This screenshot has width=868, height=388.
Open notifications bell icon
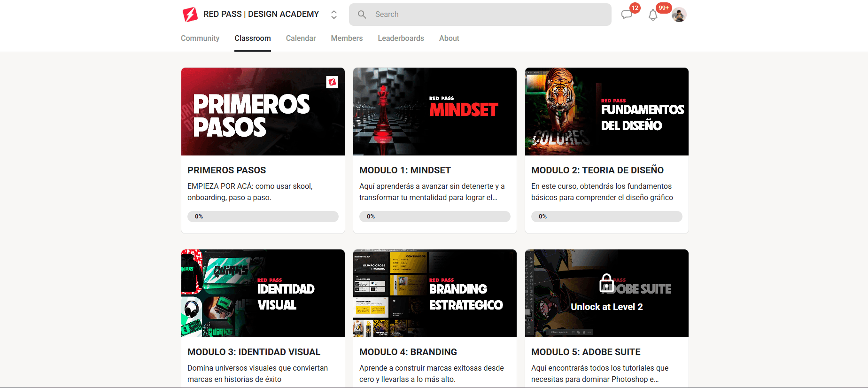click(653, 15)
